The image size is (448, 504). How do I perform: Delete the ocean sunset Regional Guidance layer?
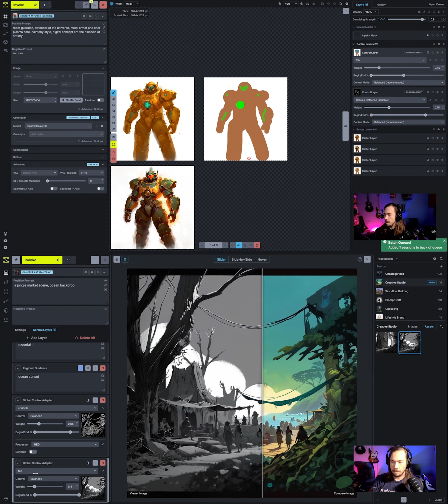(103, 368)
